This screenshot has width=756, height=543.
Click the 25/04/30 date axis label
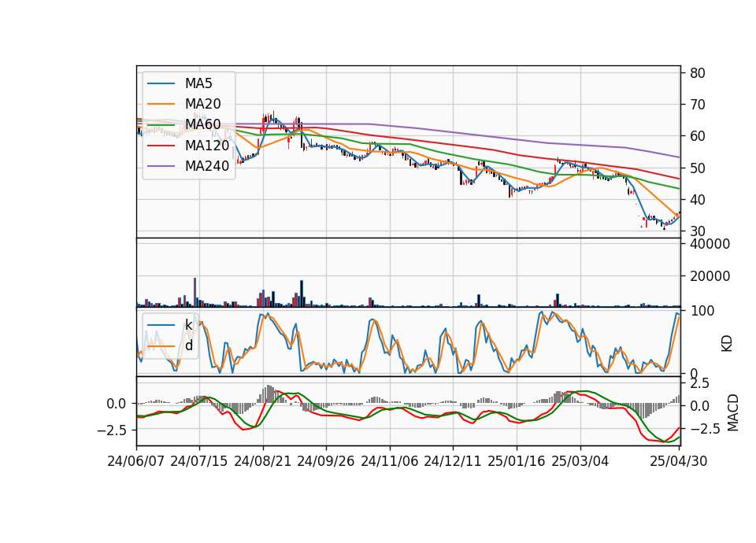pyautogui.click(x=679, y=461)
